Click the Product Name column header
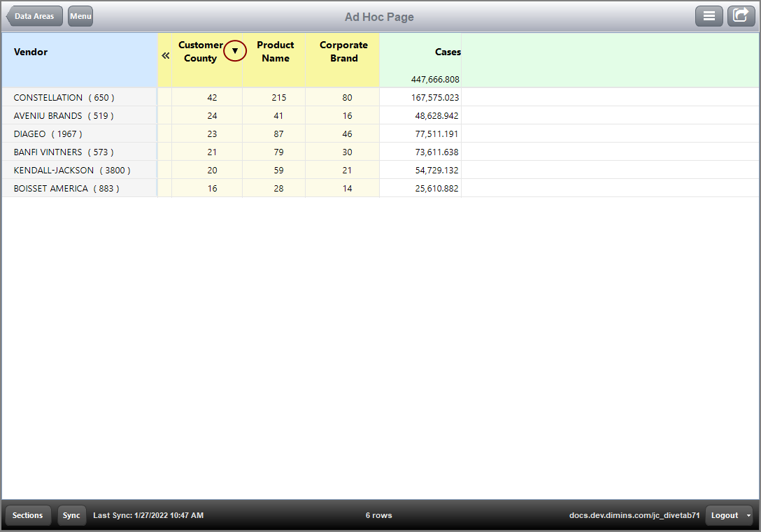The image size is (761, 532). [x=275, y=52]
